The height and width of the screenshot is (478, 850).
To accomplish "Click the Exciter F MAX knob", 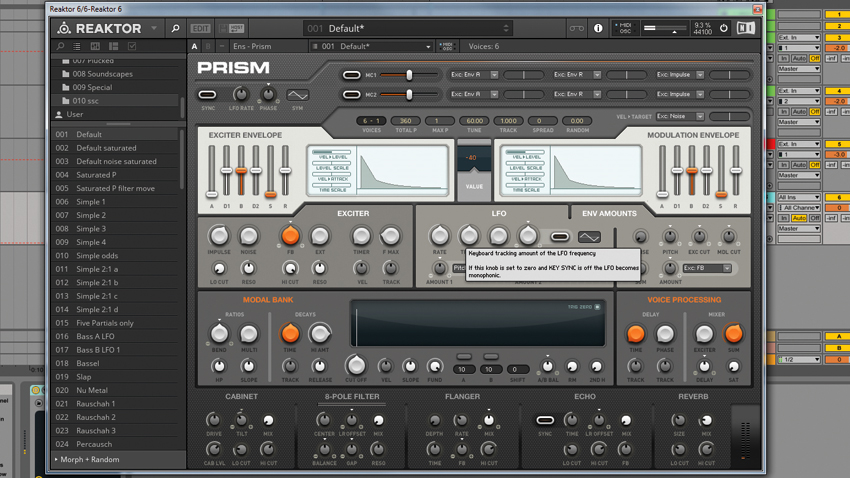I will click(x=390, y=236).
